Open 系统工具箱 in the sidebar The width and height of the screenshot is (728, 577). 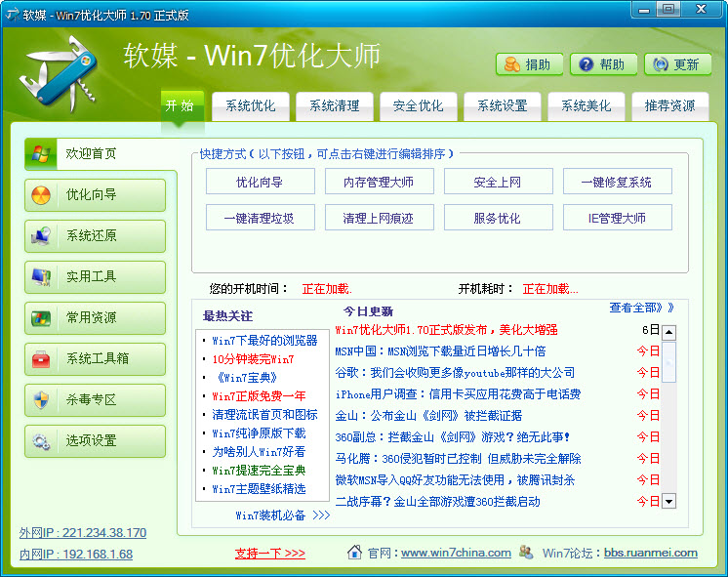pyautogui.click(x=96, y=359)
